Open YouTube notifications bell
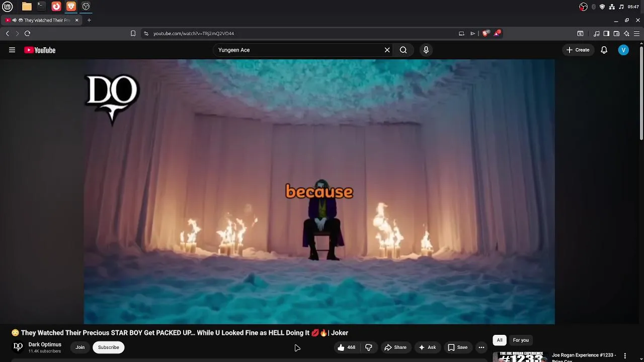The height and width of the screenshot is (362, 644). point(604,50)
